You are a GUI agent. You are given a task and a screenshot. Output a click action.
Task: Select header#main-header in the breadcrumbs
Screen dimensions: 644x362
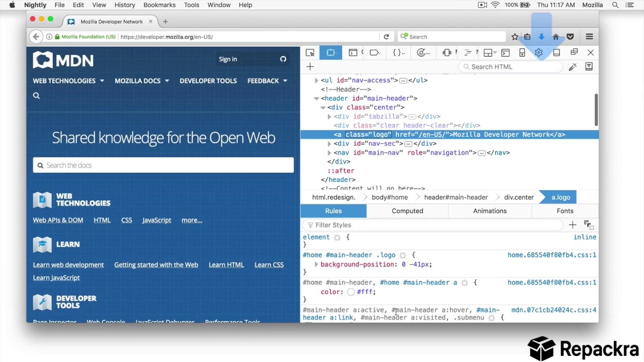pyautogui.click(x=456, y=198)
